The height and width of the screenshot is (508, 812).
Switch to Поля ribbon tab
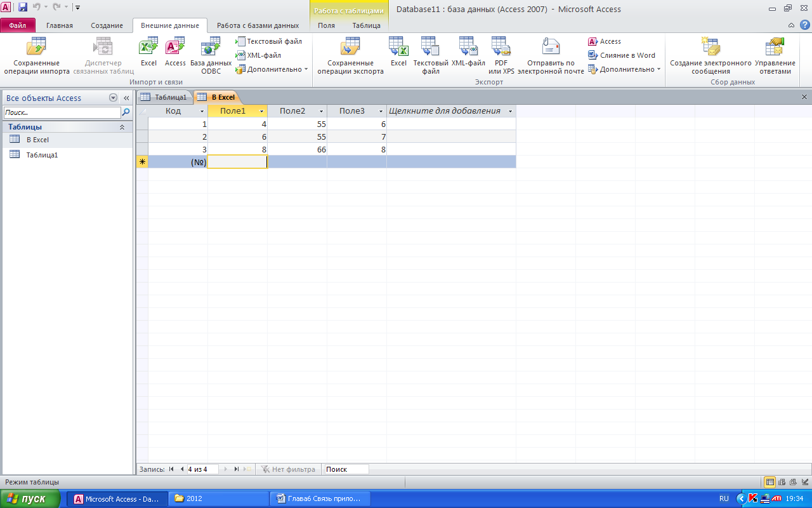[327, 25]
